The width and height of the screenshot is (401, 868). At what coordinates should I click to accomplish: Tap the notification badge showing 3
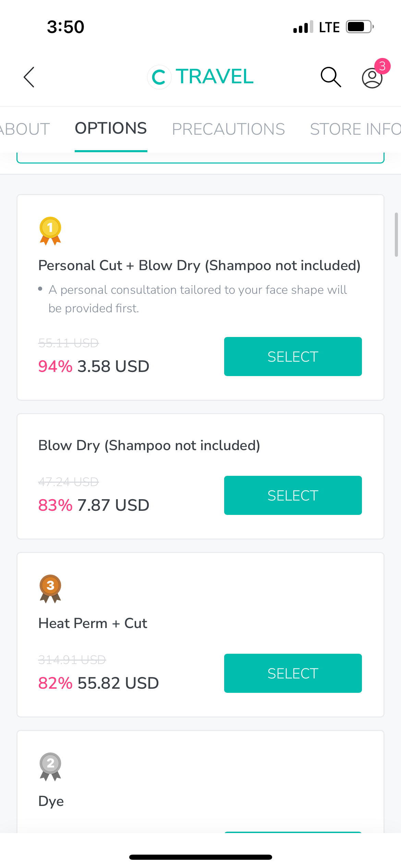(x=382, y=66)
